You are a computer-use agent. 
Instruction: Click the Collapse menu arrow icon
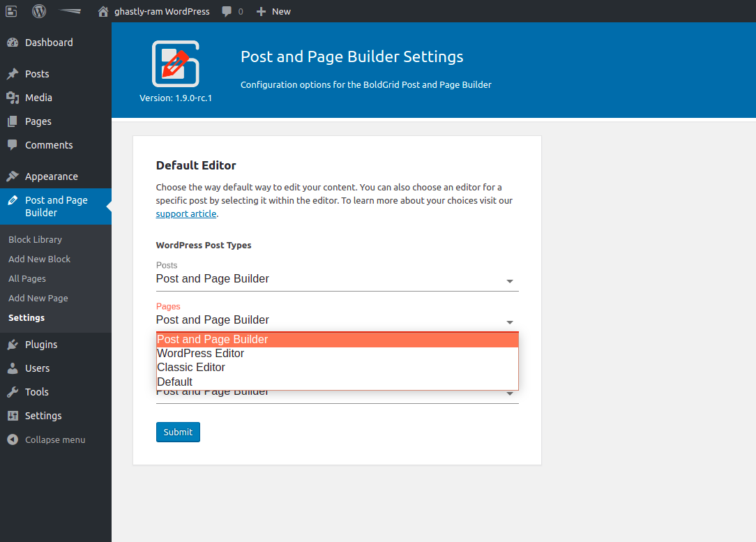(13, 439)
